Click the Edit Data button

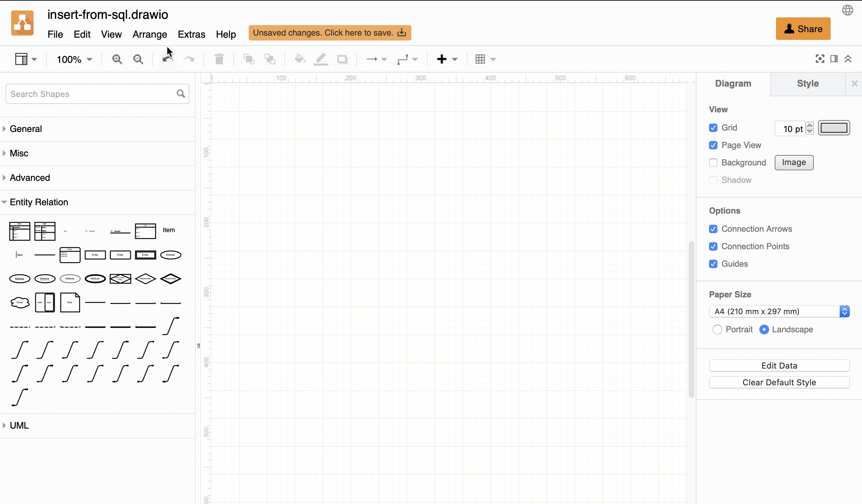pos(779,365)
